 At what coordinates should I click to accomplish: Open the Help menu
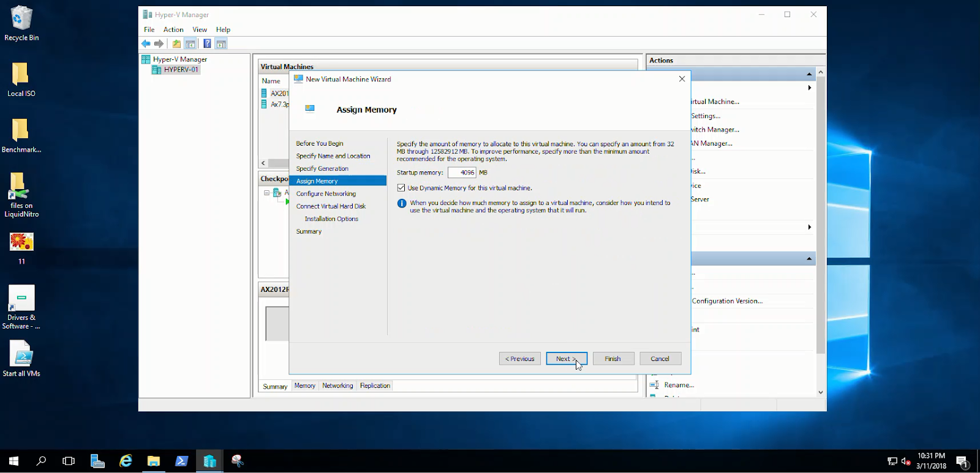click(x=223, y=29)
